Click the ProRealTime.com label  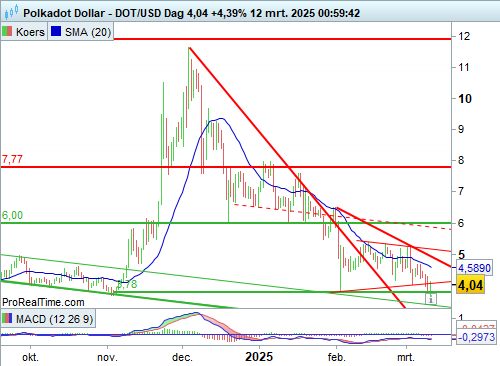pyautogui.click(x=43, y=302)
